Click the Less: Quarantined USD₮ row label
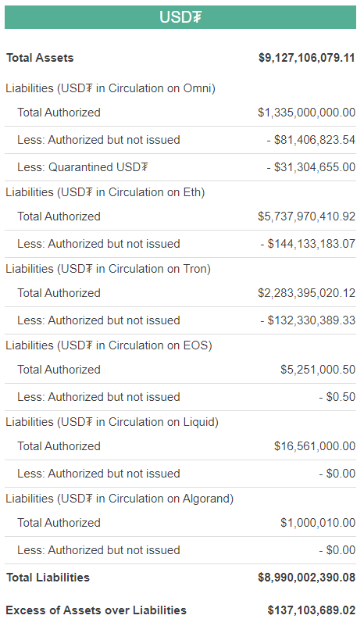The height and width of the screenshot is (626, 364). [83, 167]
